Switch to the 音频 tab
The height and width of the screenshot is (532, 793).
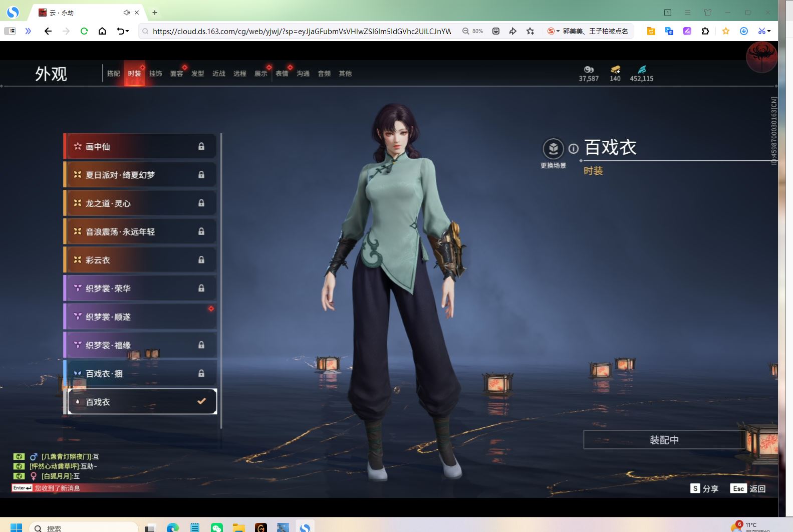coord(324,74)
